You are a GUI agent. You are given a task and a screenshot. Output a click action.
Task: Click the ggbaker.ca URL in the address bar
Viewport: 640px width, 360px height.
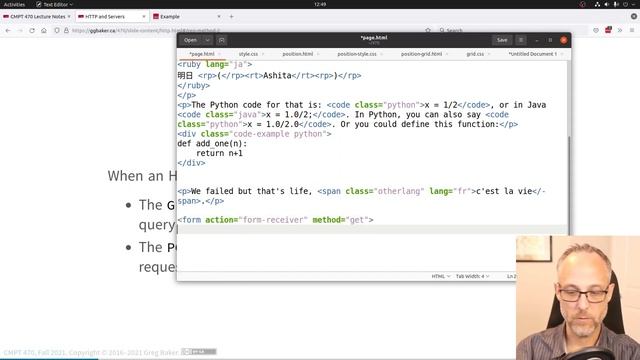click(x=146, y=31)
